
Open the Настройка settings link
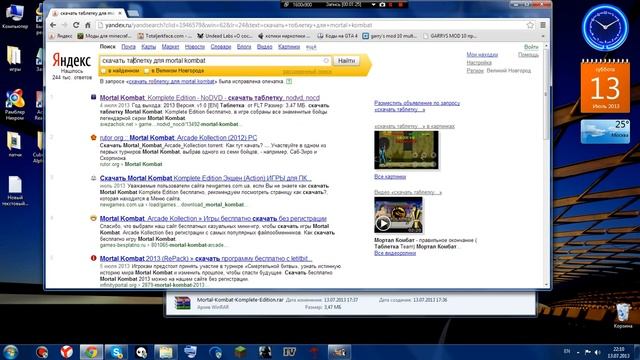479,63
